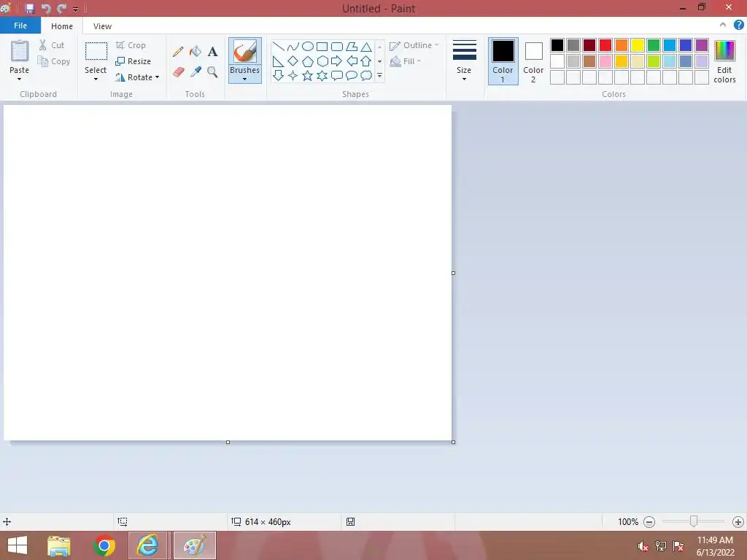
Task: Choose the Rectangle shape
Action: (x=322, y=46)
